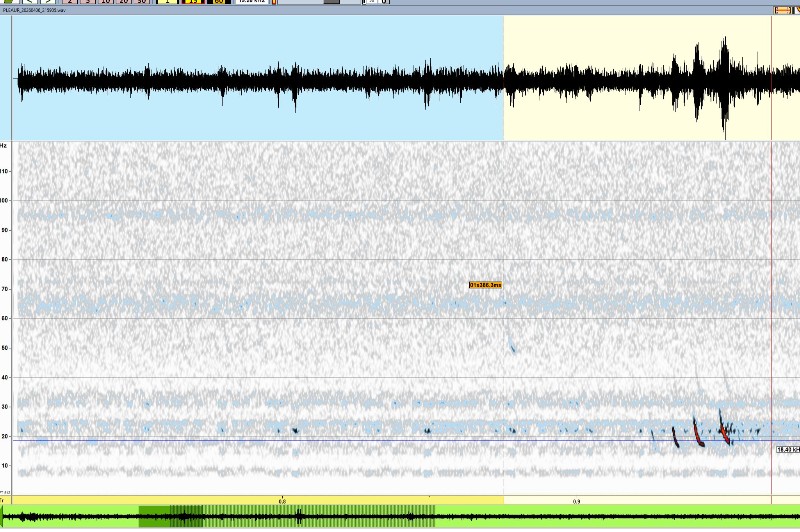
Task: Click the orange fit-width icon at top right
Action: click(x=782, y=10)
